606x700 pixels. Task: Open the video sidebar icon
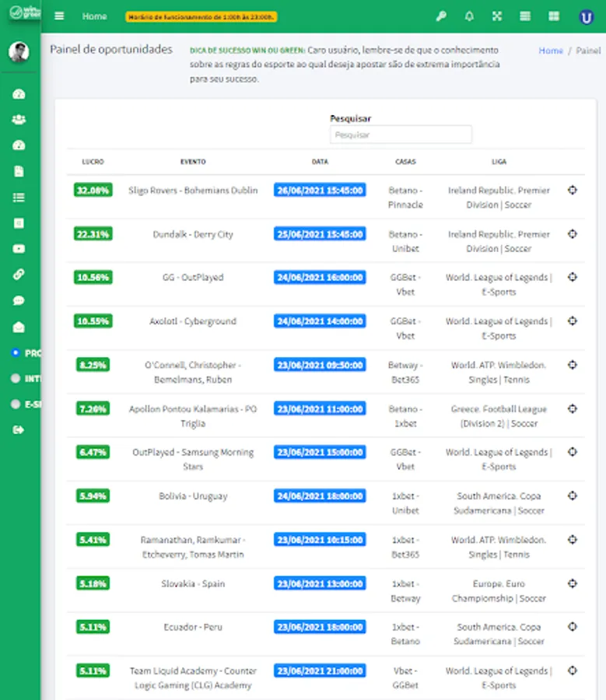point(19,249)
